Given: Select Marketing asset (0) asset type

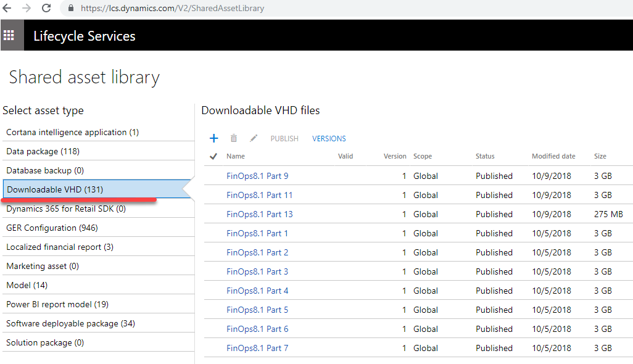Looking at the screenshot, I should pyautogui.click(x=99, y=266).
